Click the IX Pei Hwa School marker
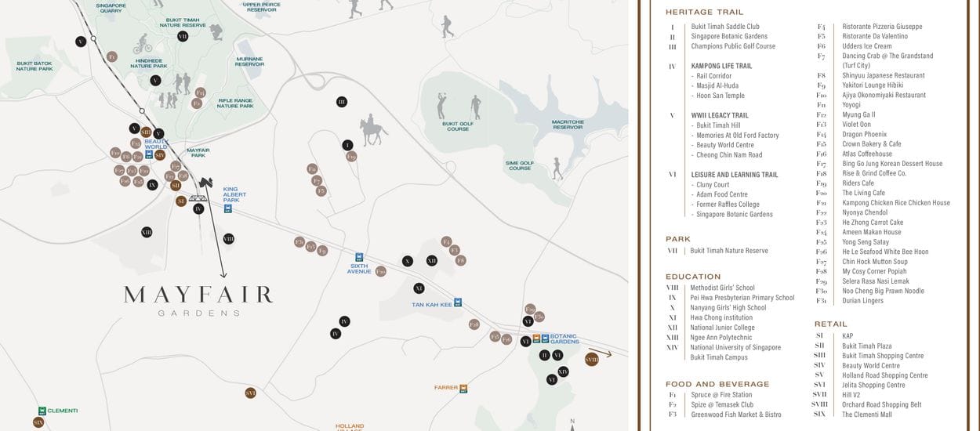This screenshot has height=431, width=980. click(x=153, y=185)
